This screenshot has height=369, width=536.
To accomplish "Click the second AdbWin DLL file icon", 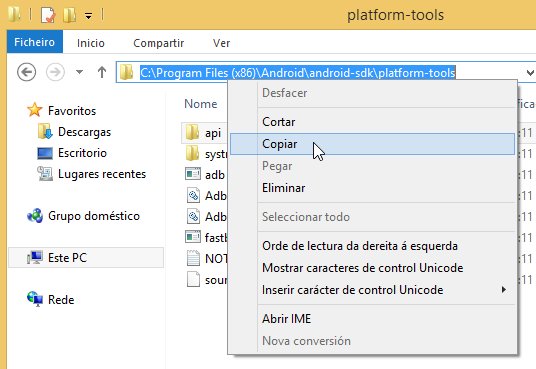I will click(193, 216).
